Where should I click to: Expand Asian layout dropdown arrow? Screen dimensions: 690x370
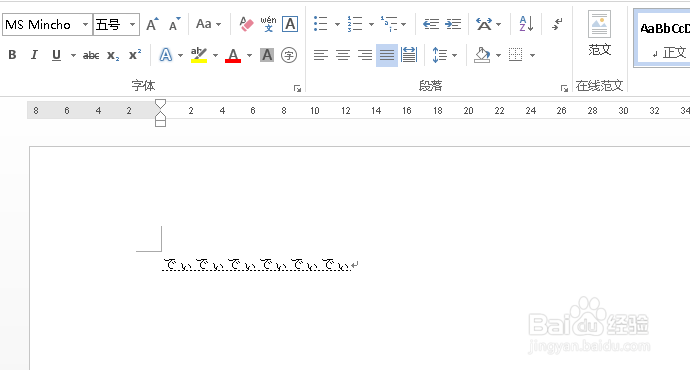pos(499,24)
